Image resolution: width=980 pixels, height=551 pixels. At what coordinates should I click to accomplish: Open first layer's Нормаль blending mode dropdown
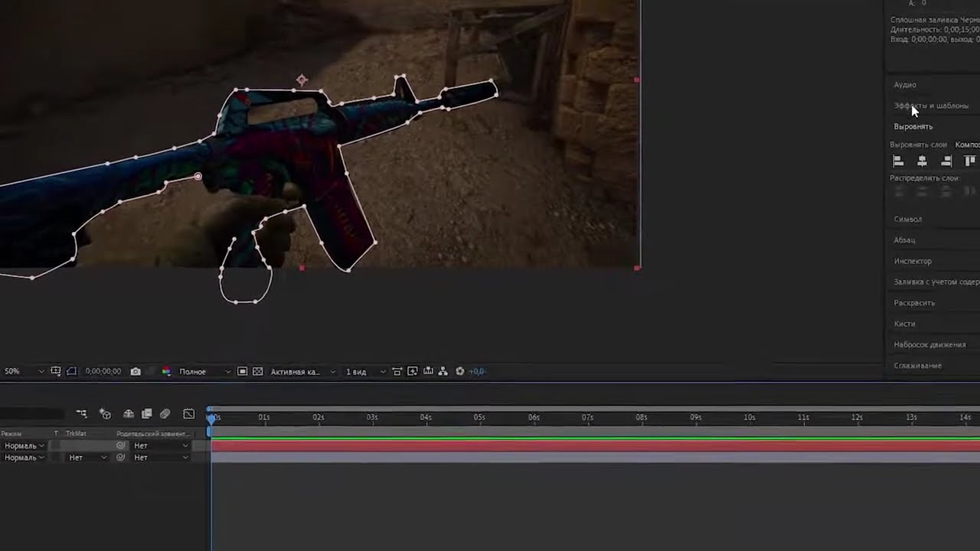(24, 445)
